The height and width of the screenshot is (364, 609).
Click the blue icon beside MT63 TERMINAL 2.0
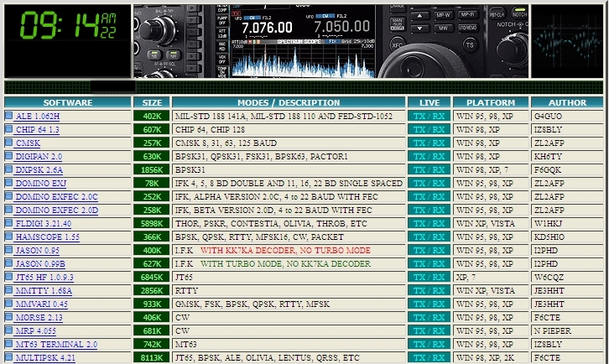(x=8, y=343)
